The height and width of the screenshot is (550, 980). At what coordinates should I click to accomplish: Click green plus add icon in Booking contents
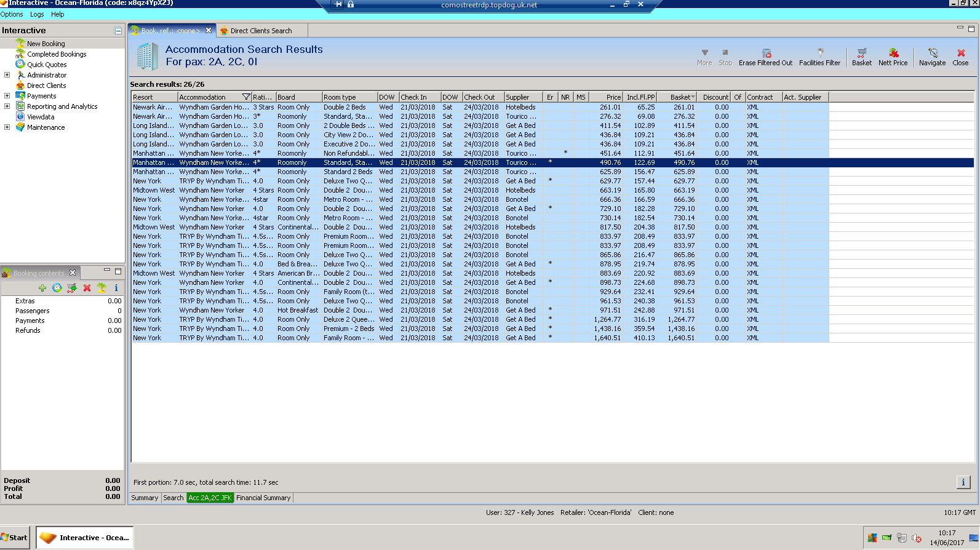[42, 288]
